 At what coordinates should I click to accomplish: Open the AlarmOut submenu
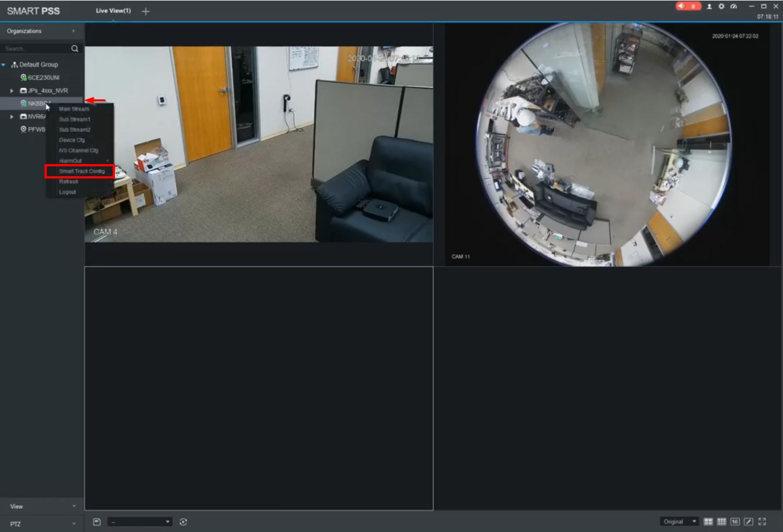(x=80, y=161)
